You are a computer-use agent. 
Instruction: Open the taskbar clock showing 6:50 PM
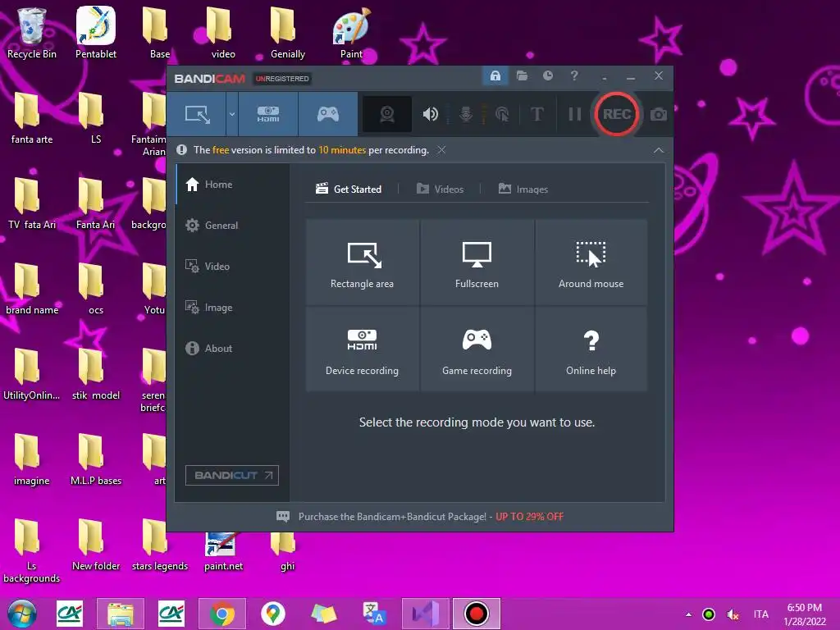pyautogui.click(x=805, y=614)
